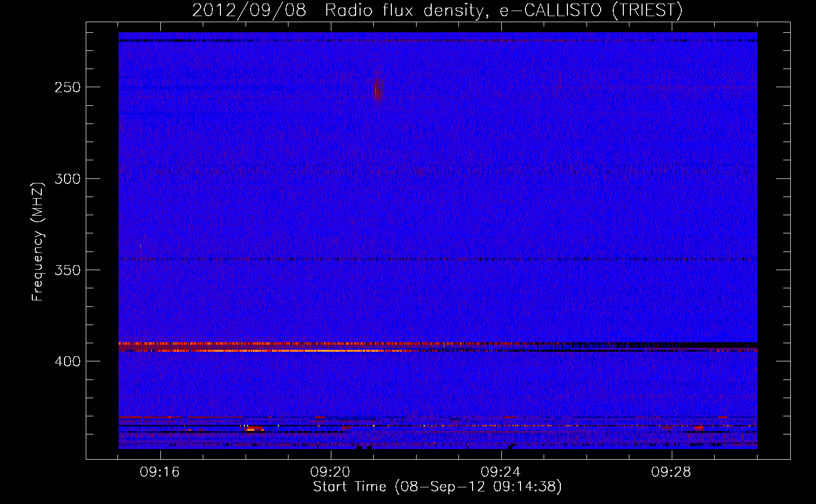The image size is (816, 504).
Task: Click the red burst near 250 MHz
Action: 377,90
